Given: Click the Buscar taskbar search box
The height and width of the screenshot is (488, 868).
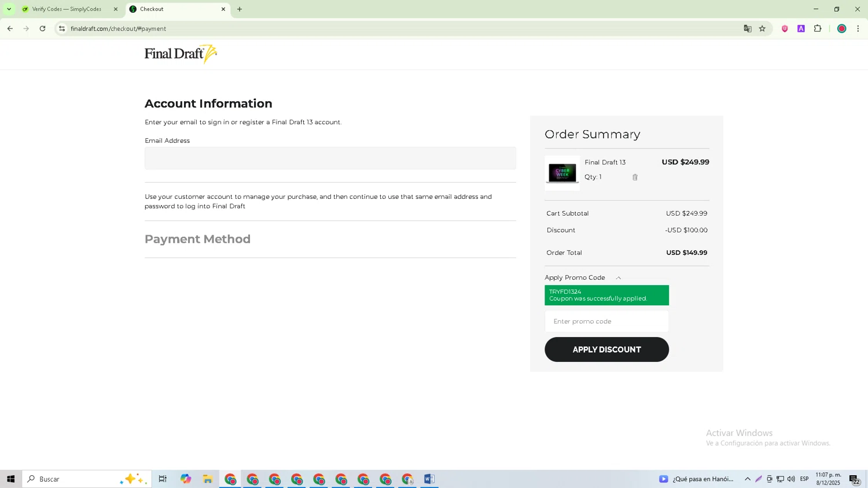Looking at the screenshot, I should [x=87, y=479].
